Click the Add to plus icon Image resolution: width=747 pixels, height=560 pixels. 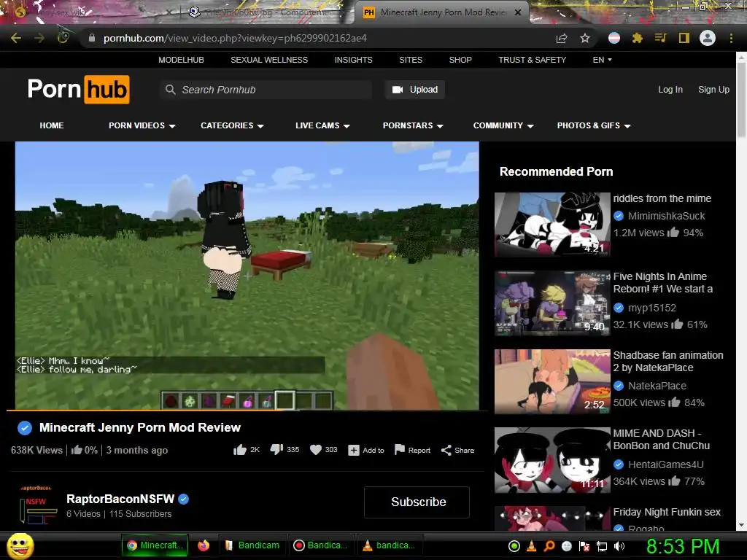pos(354,451)
